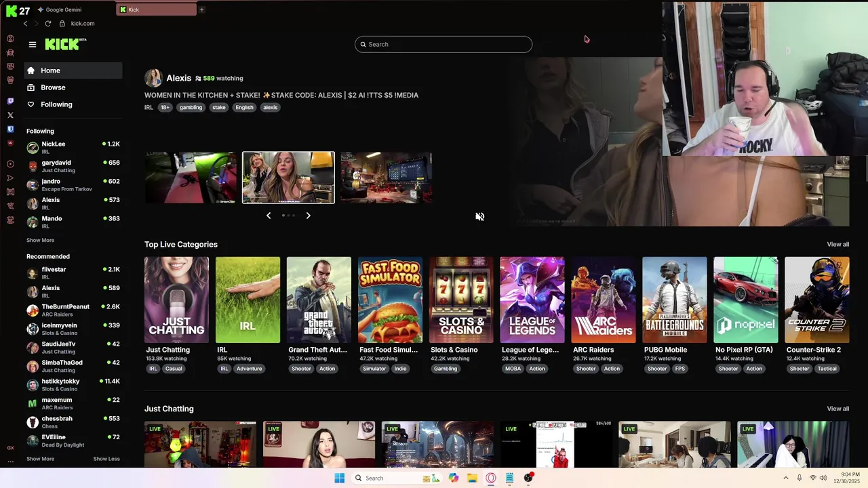This screenshot has width=868, height=488.
Task: Open the Bitwarden shield icon in sidebar
Action: click(10, 129)
